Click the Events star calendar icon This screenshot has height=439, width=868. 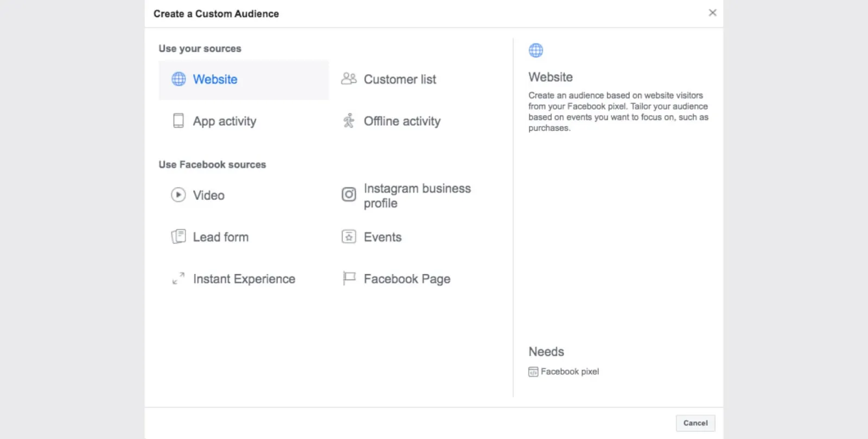349,237
